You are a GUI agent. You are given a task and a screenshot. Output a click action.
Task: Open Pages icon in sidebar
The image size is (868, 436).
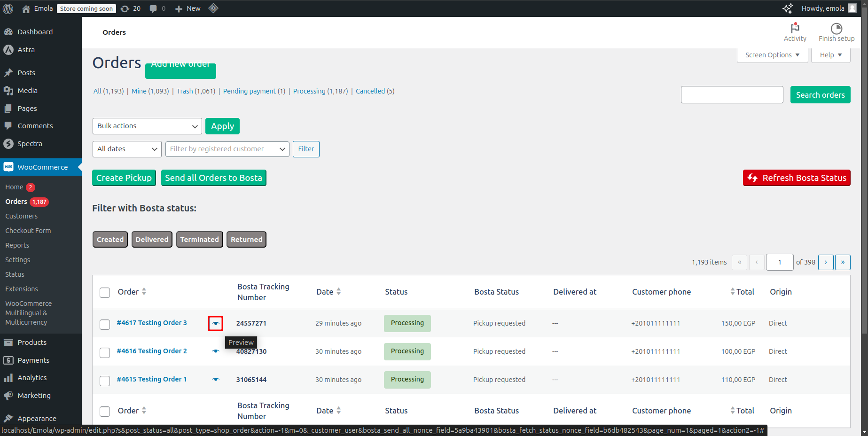8,109
